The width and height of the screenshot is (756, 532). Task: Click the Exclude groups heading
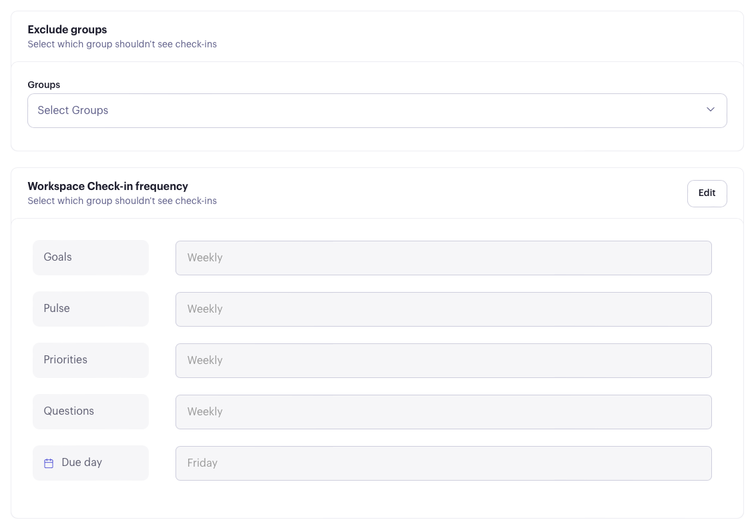[x=67, y=29]
